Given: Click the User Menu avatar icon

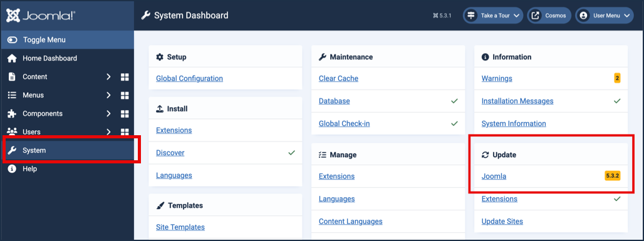Looking at the screenshot, I should point(583,16).
